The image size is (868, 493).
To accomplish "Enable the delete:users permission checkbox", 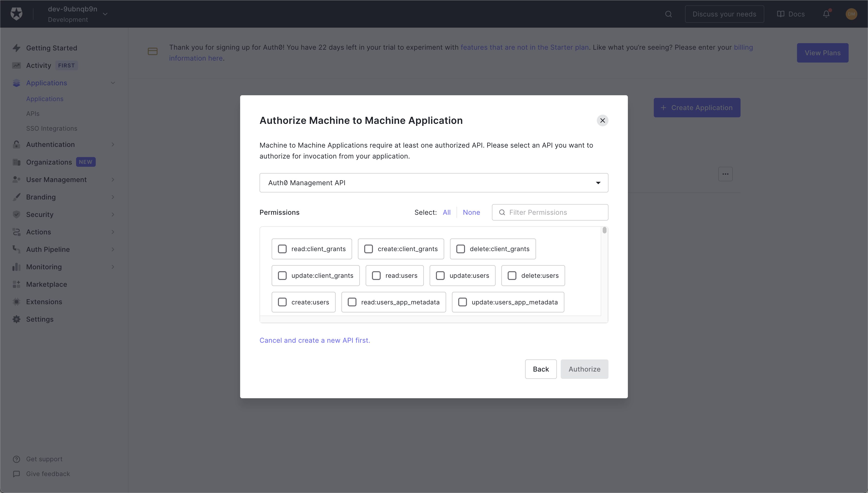I will click(x=512, y=276).
